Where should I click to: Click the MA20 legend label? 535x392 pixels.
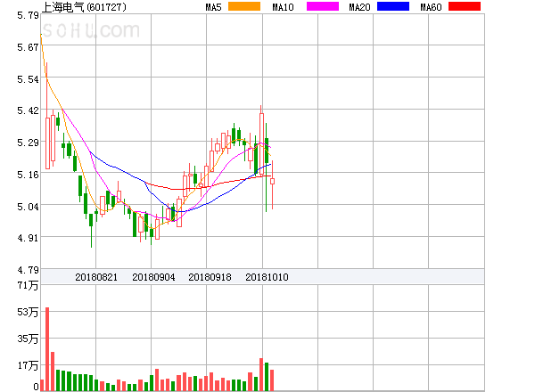[x=359, y=7]
